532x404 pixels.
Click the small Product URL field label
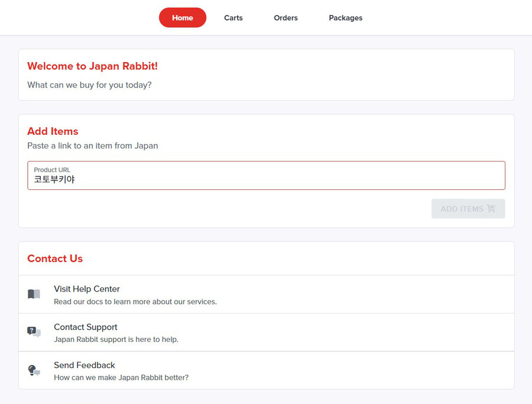(52, 170)
